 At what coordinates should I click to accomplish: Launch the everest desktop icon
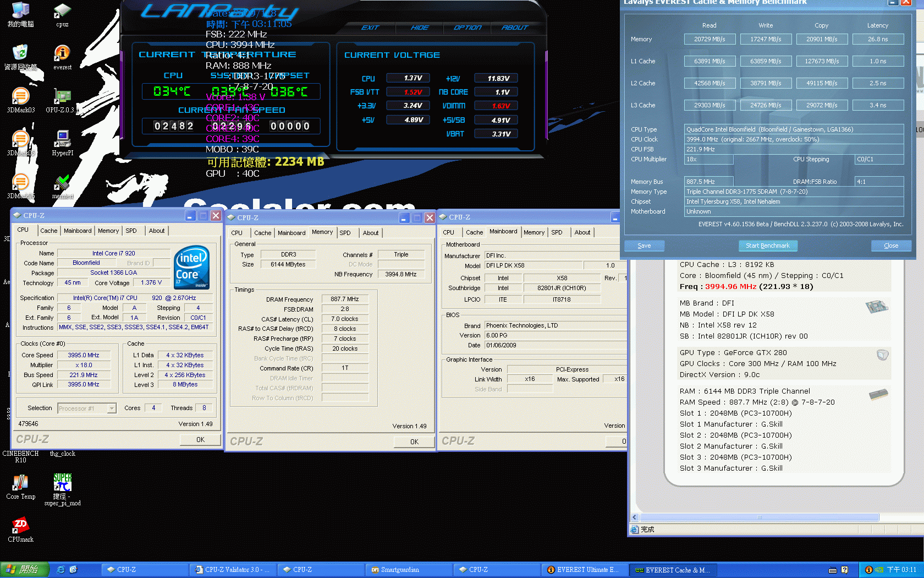click(62, 54)
